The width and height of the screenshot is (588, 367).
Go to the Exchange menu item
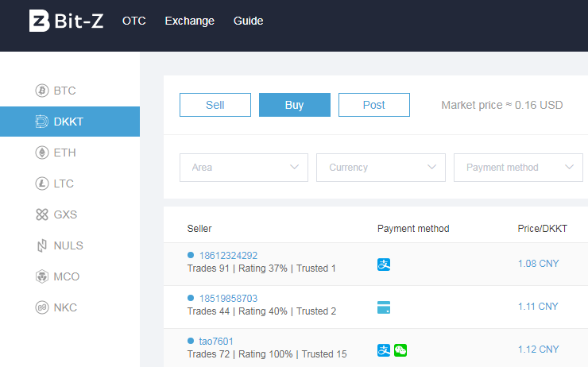tap(190, 21)
